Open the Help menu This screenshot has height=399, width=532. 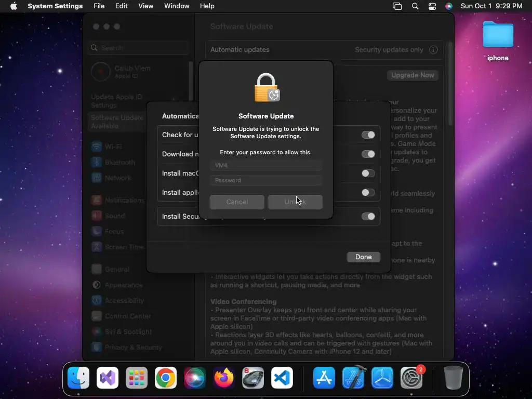click(x=207, y=6)
